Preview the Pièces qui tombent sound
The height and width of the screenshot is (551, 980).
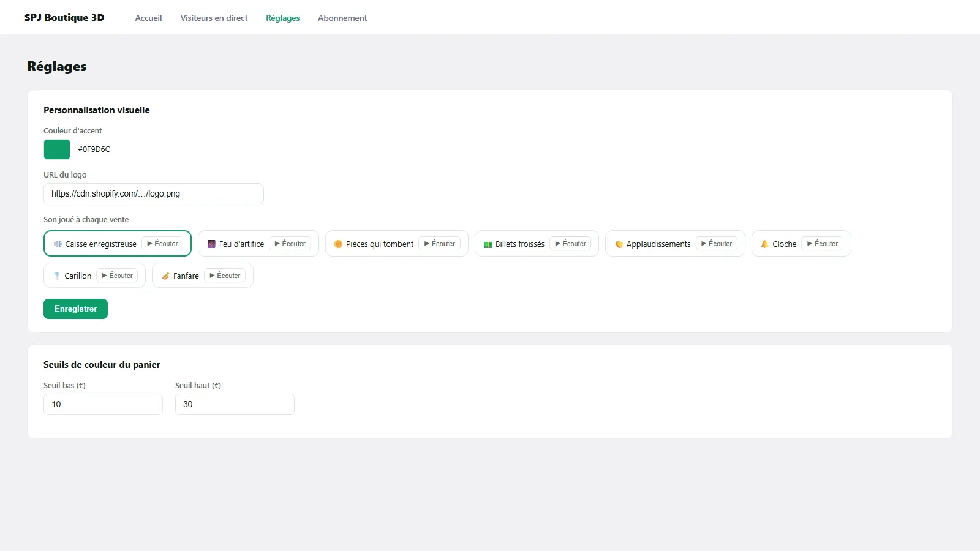440,244
